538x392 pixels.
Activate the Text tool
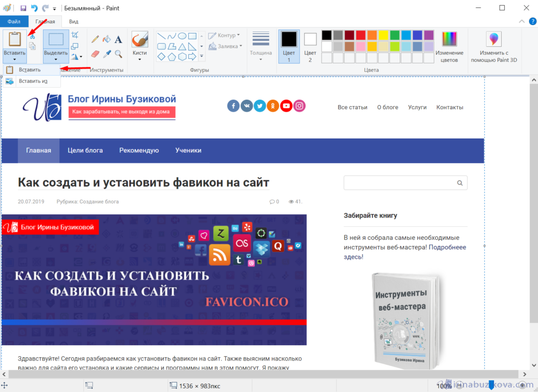(x=119, y=39)
